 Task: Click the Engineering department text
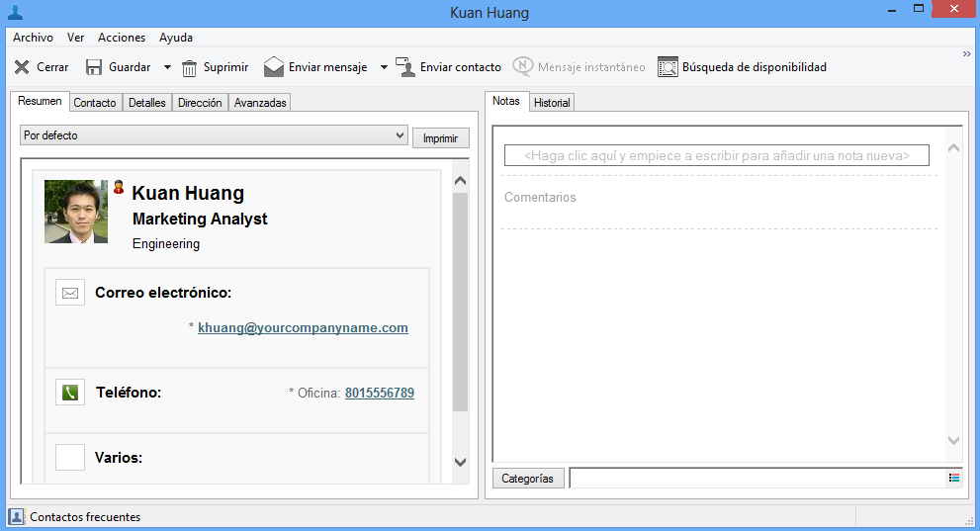click(166, 243)
